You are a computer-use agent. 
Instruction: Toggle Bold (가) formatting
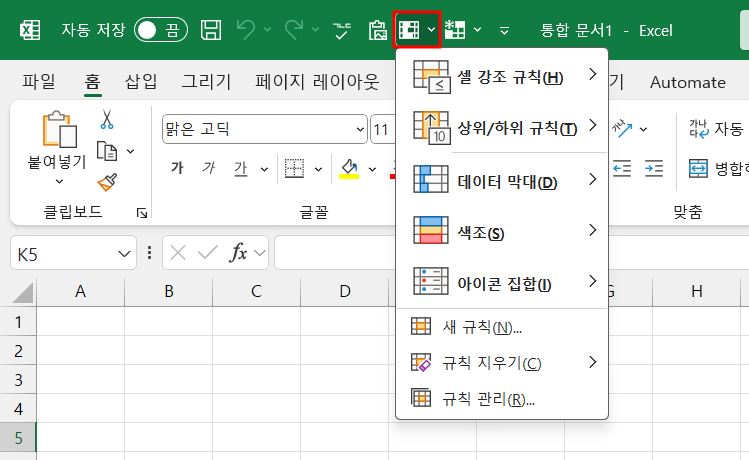click(x=177, y=168)
